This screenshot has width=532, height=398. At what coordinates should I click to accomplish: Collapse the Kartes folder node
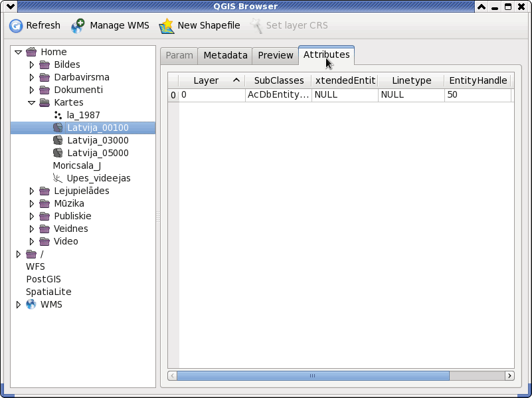click(x=32, y=103)
